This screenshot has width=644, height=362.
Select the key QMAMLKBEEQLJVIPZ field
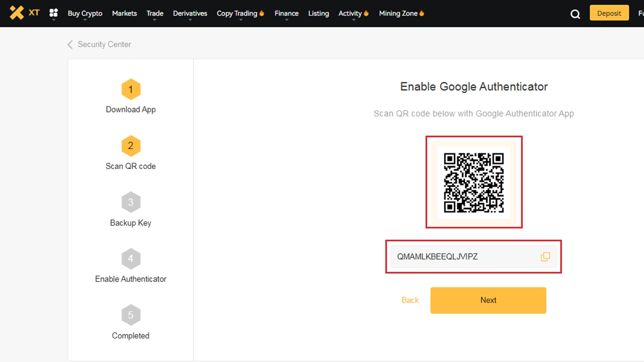pyautogui.click(x=474, y=257)
